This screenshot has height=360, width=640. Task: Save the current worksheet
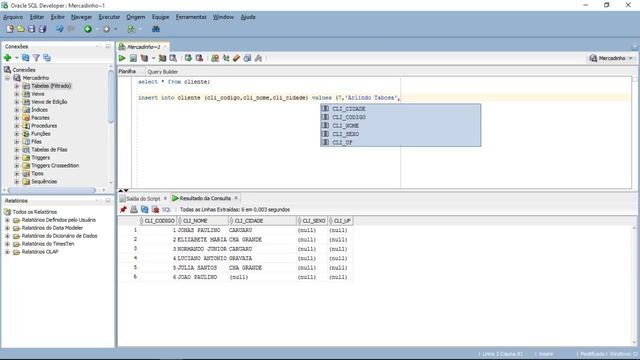click(31, 29)
